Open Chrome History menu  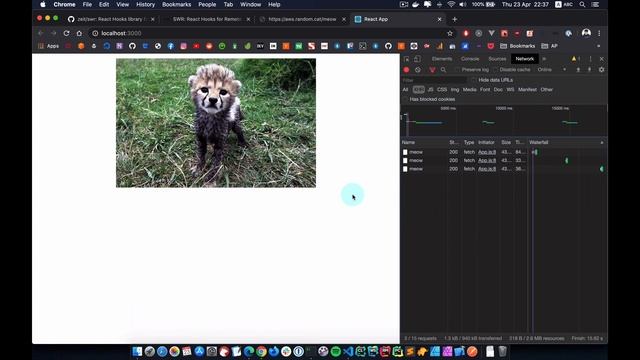point(145,4)
